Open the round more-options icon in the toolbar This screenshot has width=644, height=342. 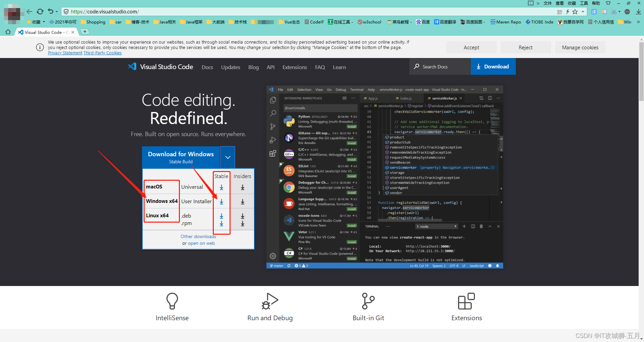point(627,12)
